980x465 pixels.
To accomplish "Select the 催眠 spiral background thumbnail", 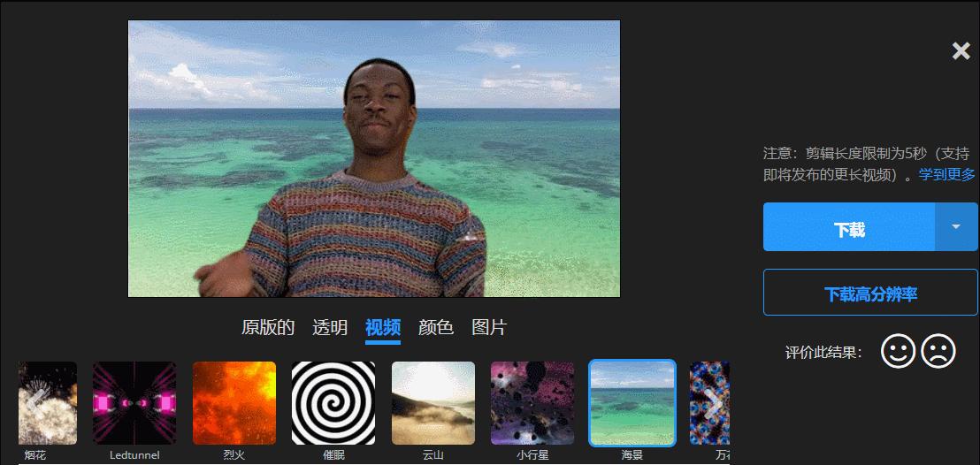I will (x=333, y=403).
